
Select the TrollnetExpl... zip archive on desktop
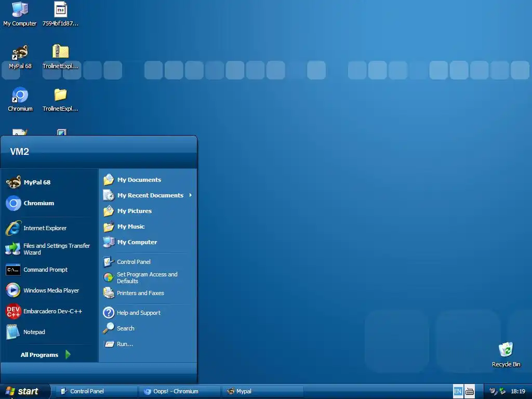[x=60, y=57]
